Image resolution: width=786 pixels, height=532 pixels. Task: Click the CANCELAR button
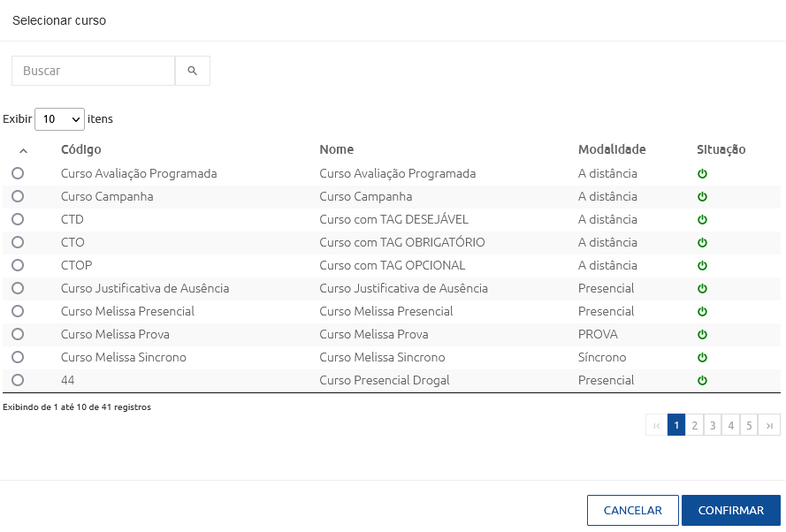click(633, 510)
